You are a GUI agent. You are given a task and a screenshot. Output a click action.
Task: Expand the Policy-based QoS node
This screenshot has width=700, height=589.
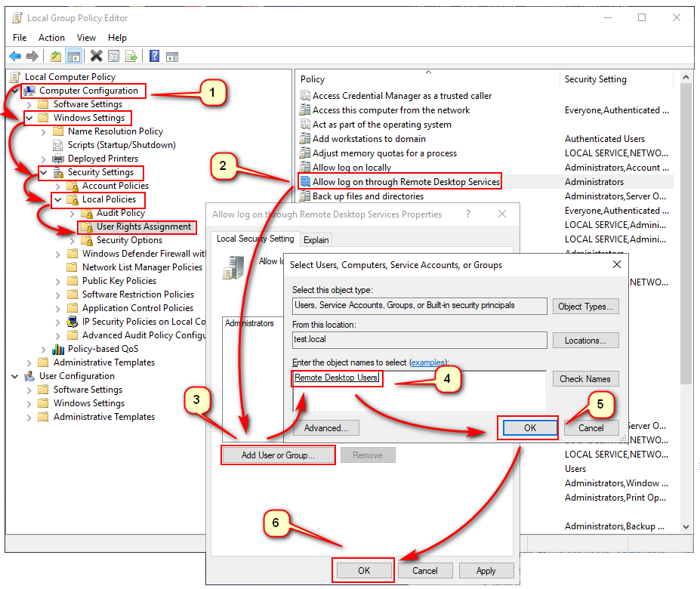[45, 349]
